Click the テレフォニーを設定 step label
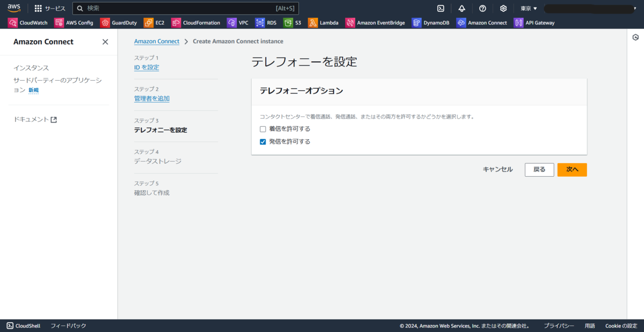 [x=160, y=130]
